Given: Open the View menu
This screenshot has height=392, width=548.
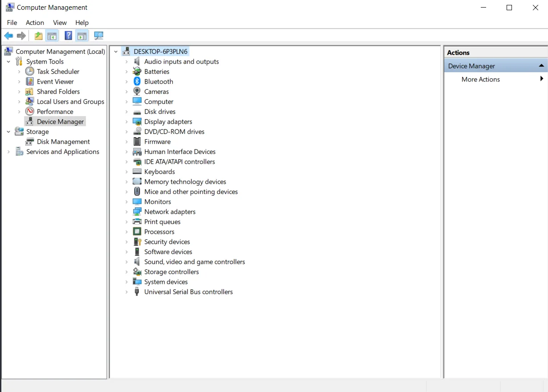Looking at the screenshot, I should 60,23.
